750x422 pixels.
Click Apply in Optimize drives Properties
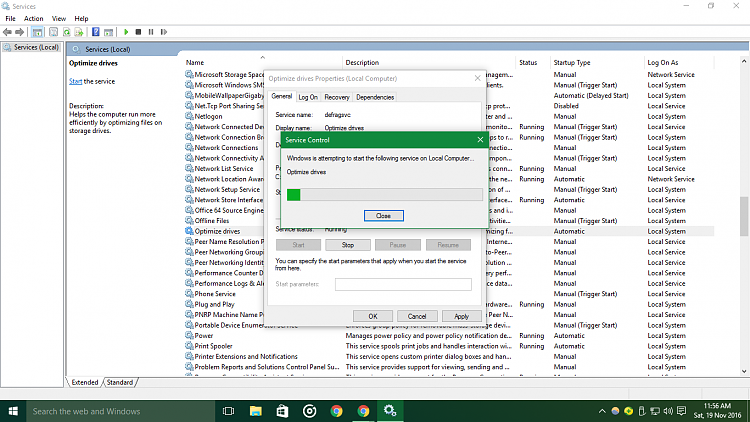(x=461, y=316)
